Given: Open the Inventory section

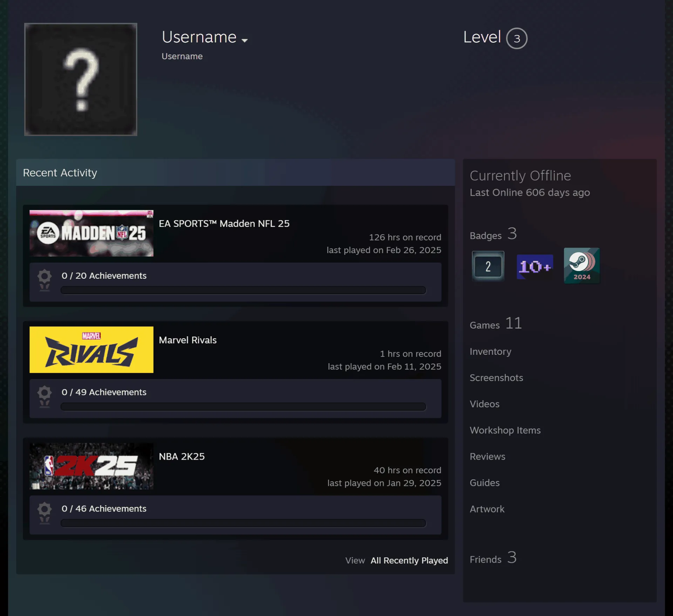Looking at the screenshot, I should pos(490,351).
